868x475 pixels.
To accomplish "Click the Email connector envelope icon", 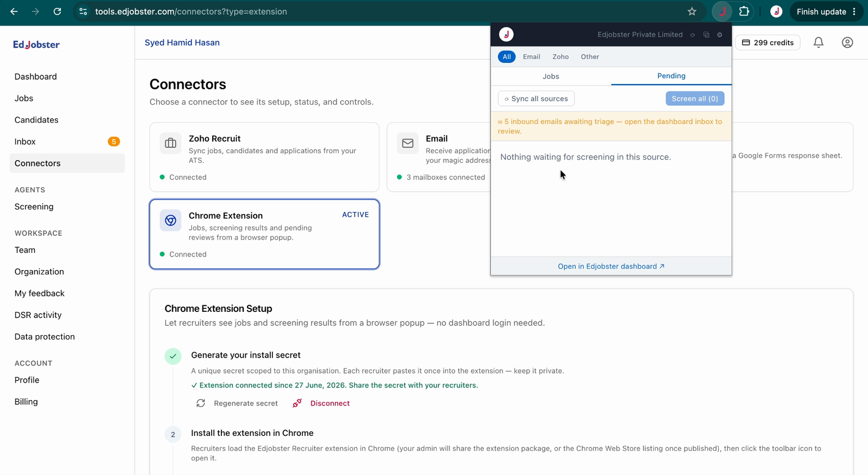I will 407,143.
